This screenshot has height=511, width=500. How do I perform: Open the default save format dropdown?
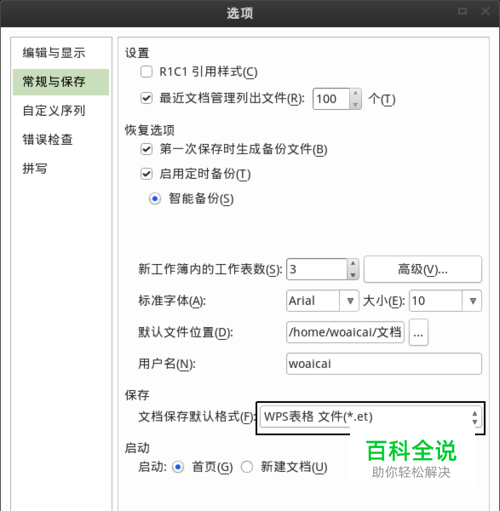tap(370, 417)
